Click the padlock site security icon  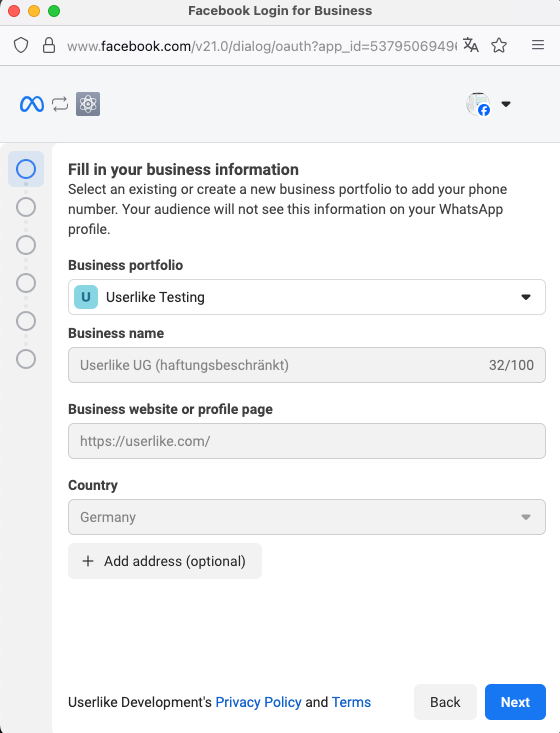click(x=49, y=45)
